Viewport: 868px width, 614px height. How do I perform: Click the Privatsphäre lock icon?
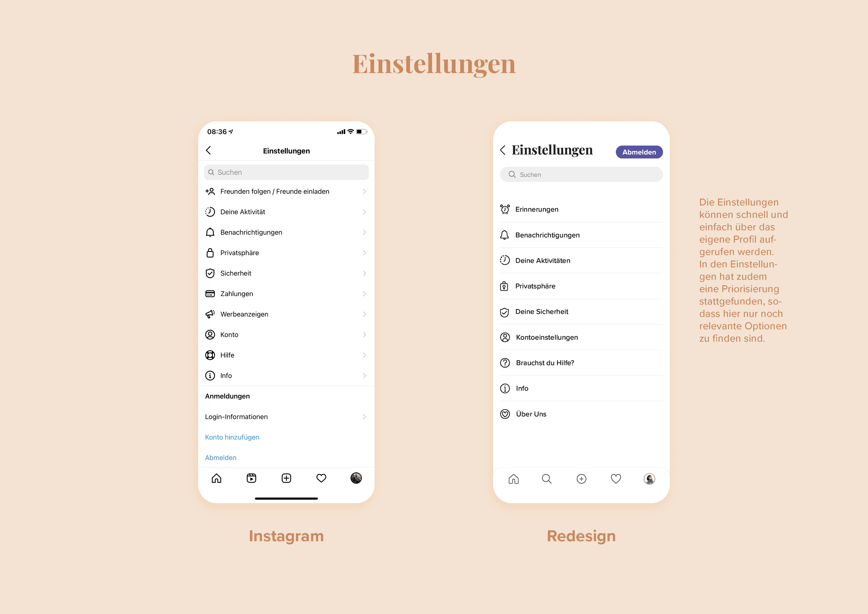tap(212, 253)
